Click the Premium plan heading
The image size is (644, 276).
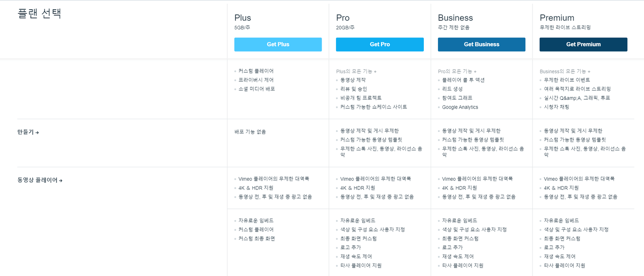click(x=557, y=18)
